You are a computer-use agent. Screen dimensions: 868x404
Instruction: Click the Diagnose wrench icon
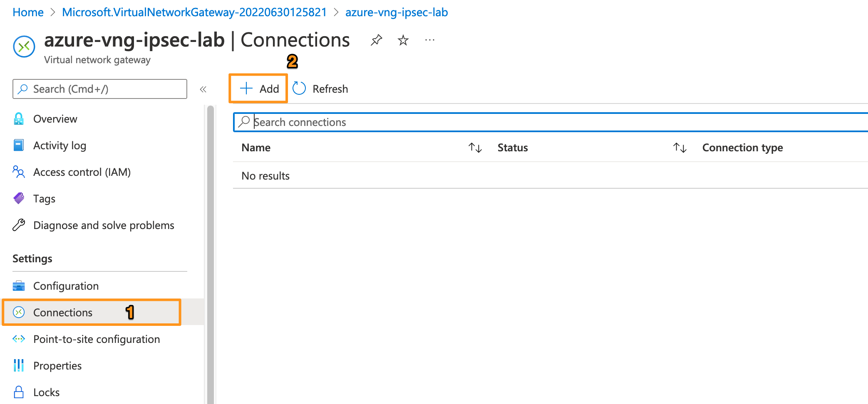(19, 225)
